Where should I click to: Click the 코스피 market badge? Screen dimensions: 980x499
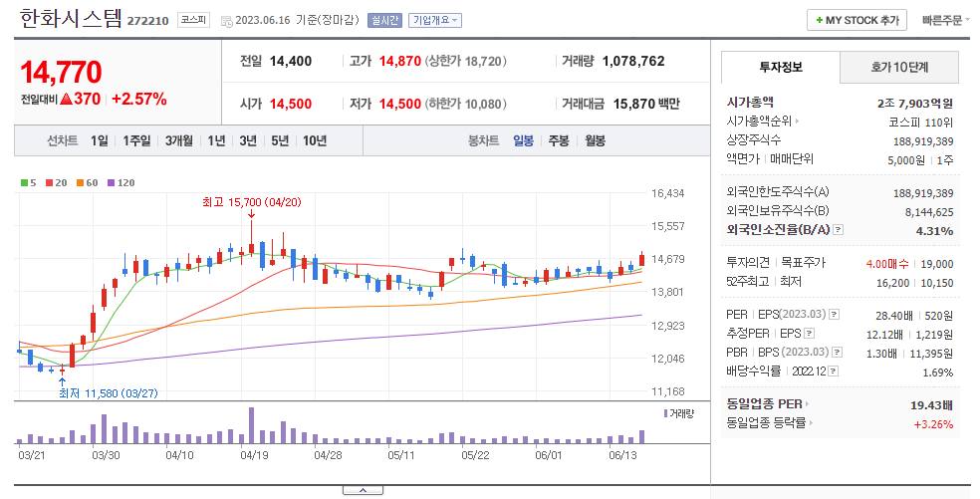click(x=194, y=20)
